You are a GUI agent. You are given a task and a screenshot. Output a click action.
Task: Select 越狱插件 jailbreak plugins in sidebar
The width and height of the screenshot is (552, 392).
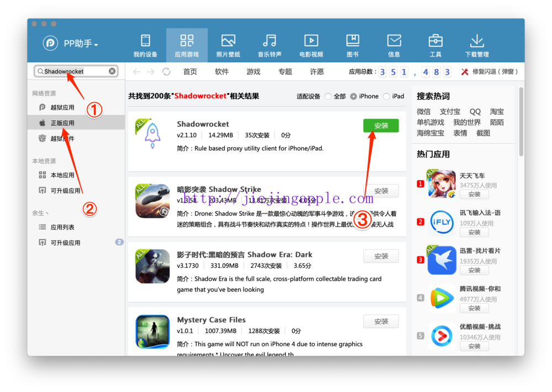tap(76, 138)
